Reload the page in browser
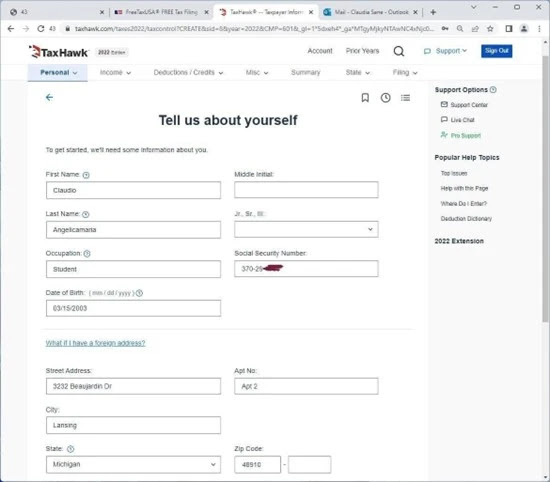Image resolution: width=550 pixels, height=482 pixels. click(x=41, y=29)
